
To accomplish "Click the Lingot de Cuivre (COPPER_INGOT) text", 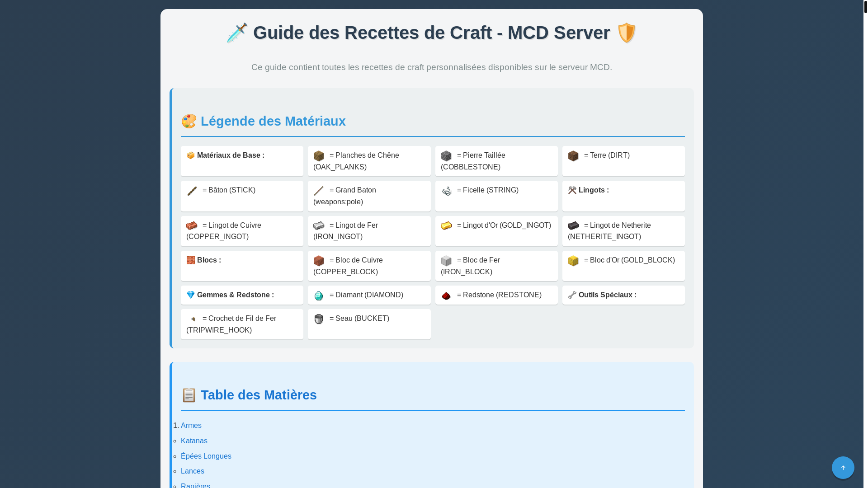I will 224,231.
